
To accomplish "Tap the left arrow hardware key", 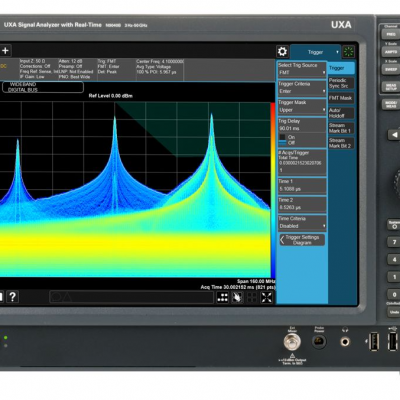I will pos(394,135).
